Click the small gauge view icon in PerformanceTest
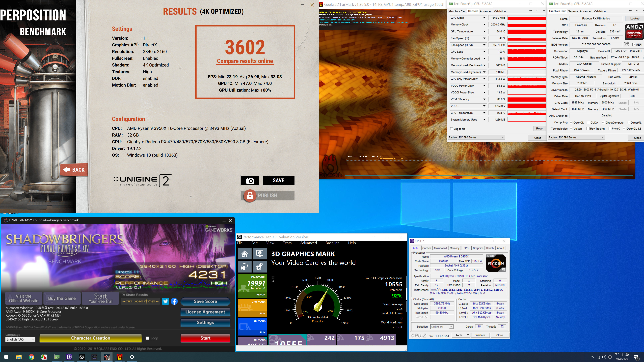The height and width of the screenshot is (362, 644). tap(273, 278)
